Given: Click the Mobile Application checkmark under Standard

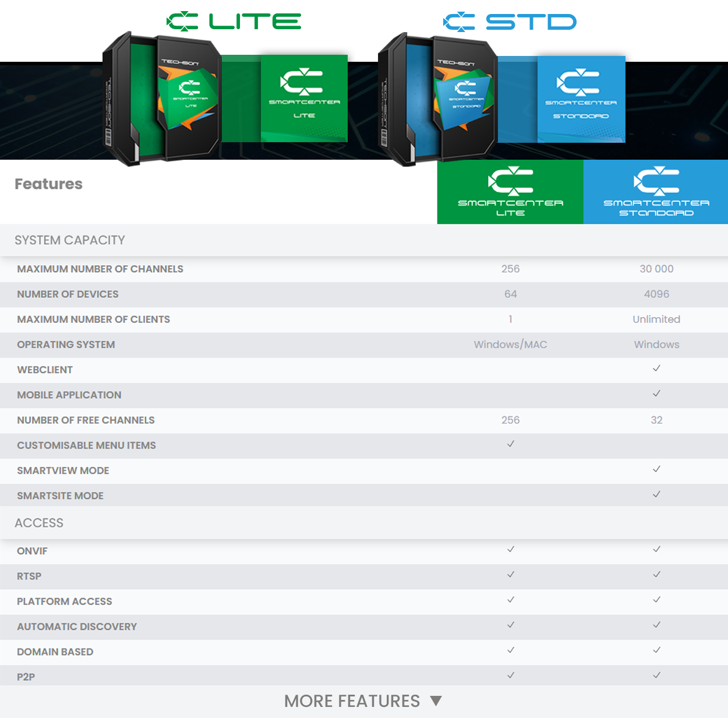Looking at the screenshot, I should click(x=656, y=393).
